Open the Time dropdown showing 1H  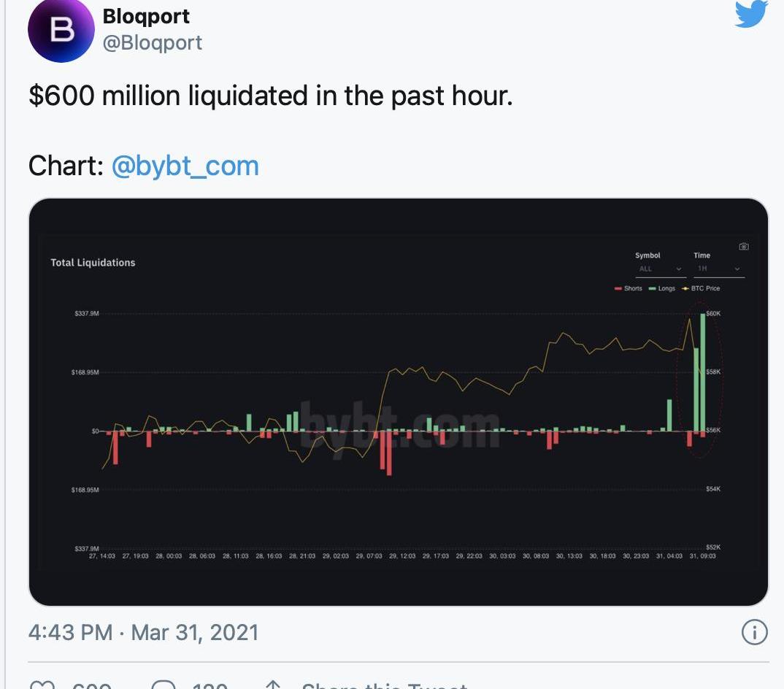(x=718, y=269)
